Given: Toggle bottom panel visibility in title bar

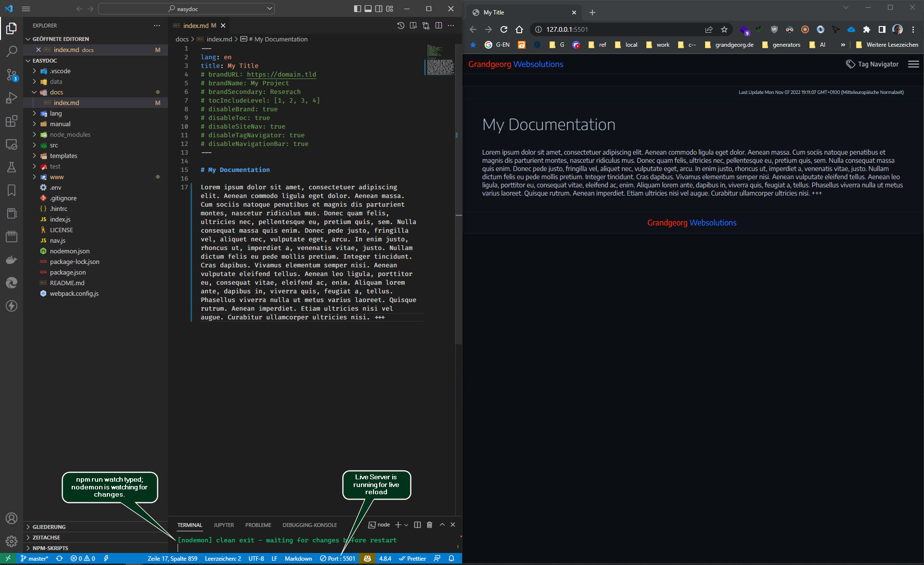Looking at the screenshot, I should point(368,9).
